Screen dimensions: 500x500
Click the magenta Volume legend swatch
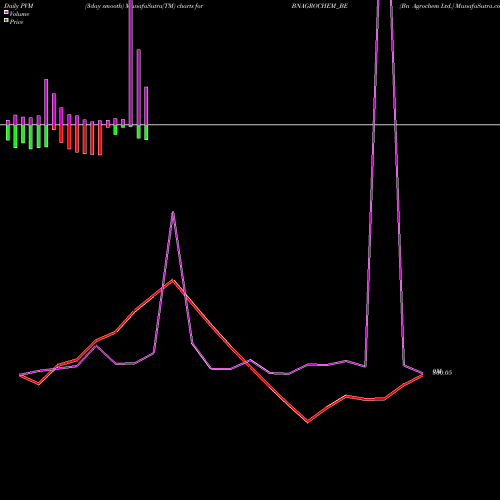[6, 12]
